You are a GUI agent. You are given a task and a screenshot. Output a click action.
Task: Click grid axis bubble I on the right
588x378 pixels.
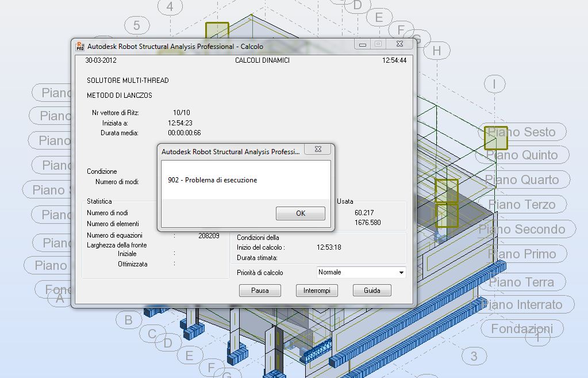tap(494, 83)
